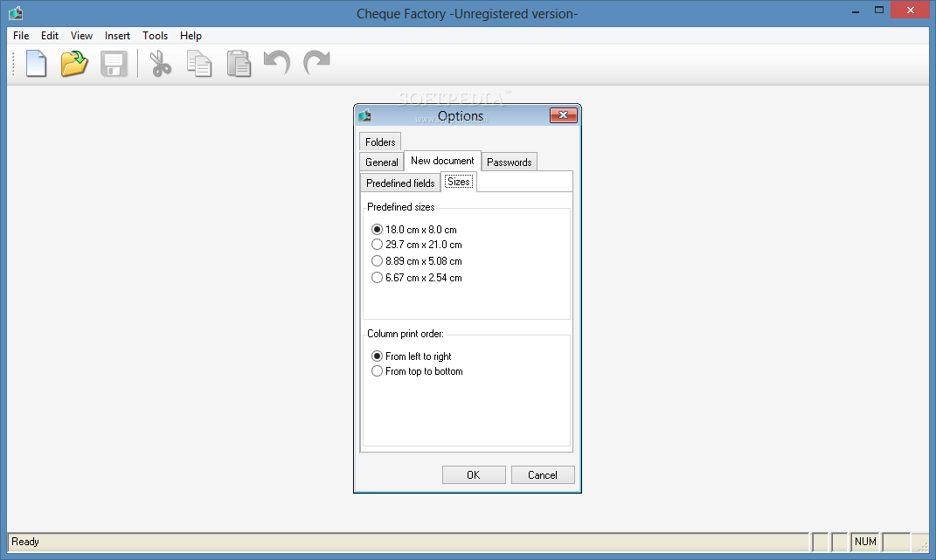The width and height of the screenshot is (936, 560).
Task: Open the Tools menu
Action: [156, 36]
